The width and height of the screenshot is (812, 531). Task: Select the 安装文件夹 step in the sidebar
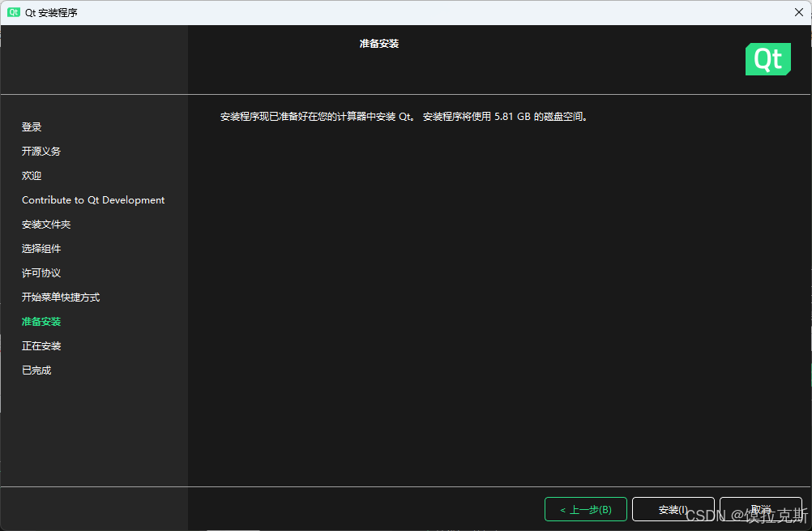46,225
